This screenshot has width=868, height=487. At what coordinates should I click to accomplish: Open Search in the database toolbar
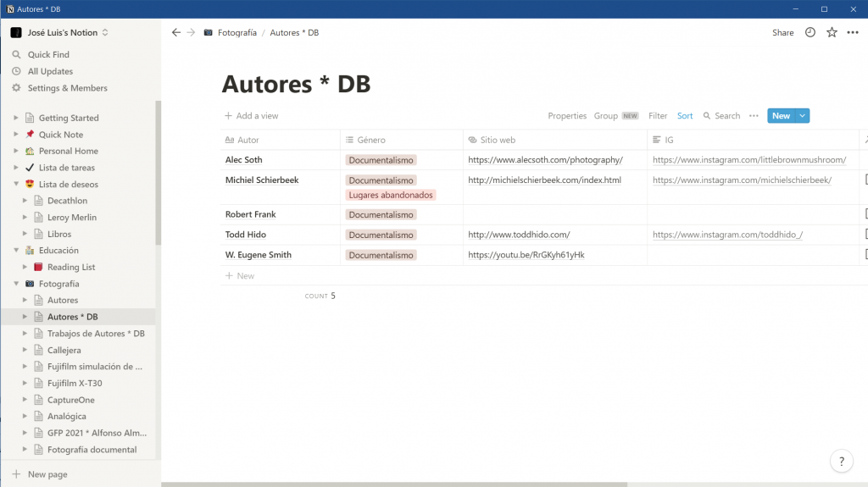(x=721, y=116)
